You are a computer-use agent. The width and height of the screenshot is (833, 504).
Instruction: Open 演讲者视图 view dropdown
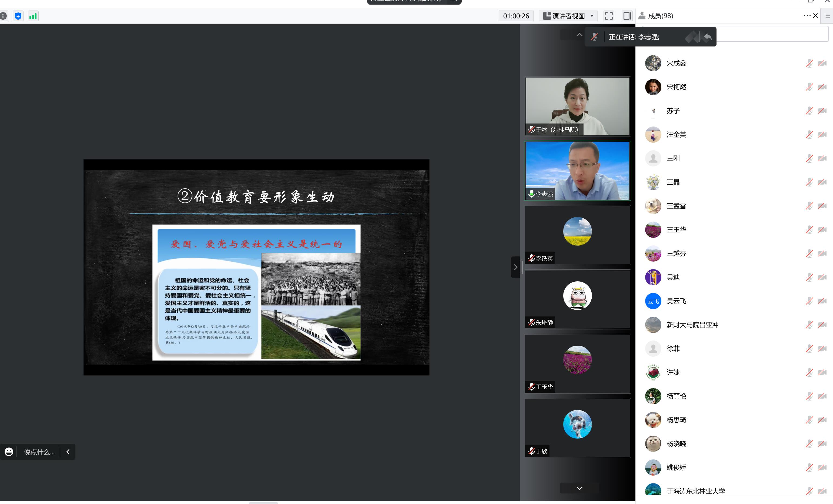[569, 16]
